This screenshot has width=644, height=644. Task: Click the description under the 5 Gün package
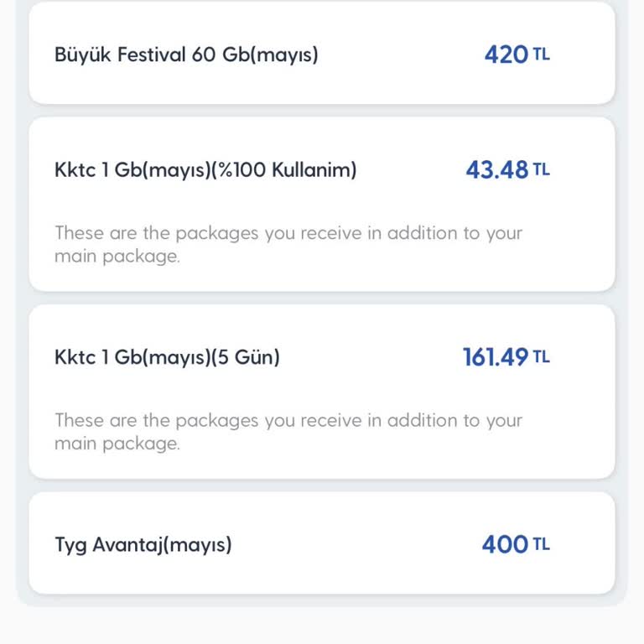[x=288, y=431]
